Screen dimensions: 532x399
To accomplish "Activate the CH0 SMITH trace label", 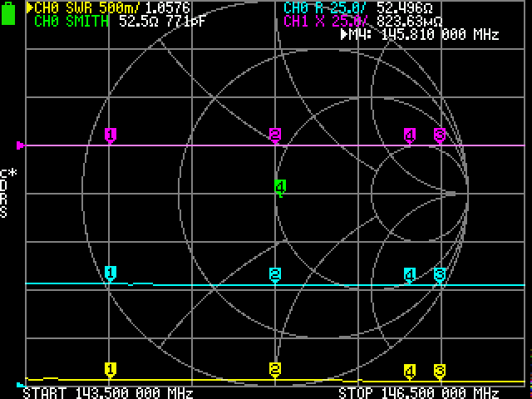I will (71, 21).
